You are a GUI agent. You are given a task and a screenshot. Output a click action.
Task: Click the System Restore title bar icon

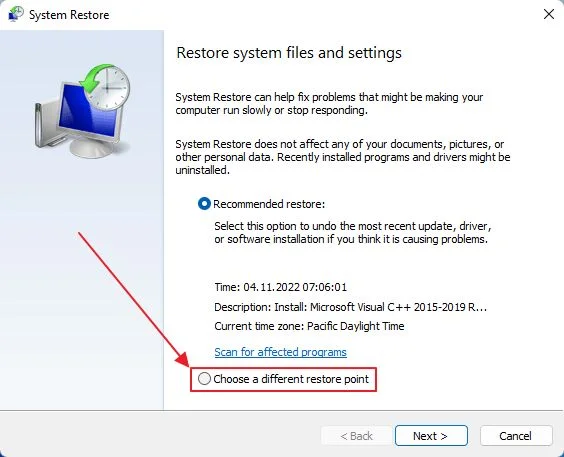(x=15, y=14)
